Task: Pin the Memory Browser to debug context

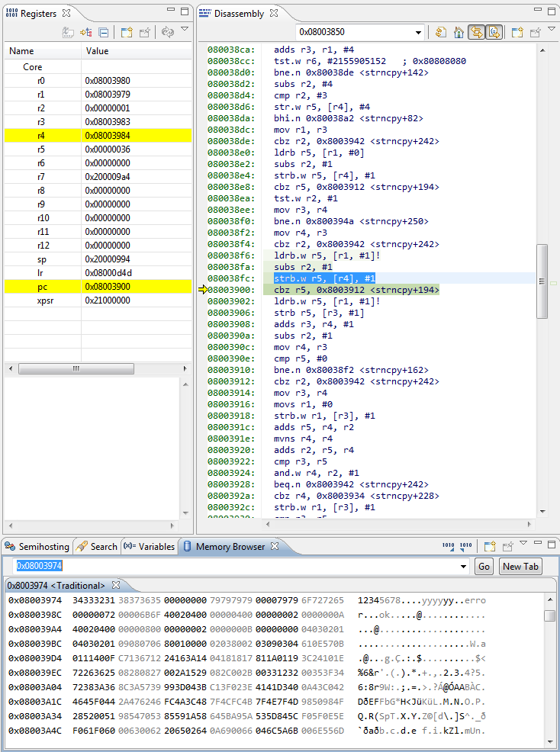Action: click(507, 546)
